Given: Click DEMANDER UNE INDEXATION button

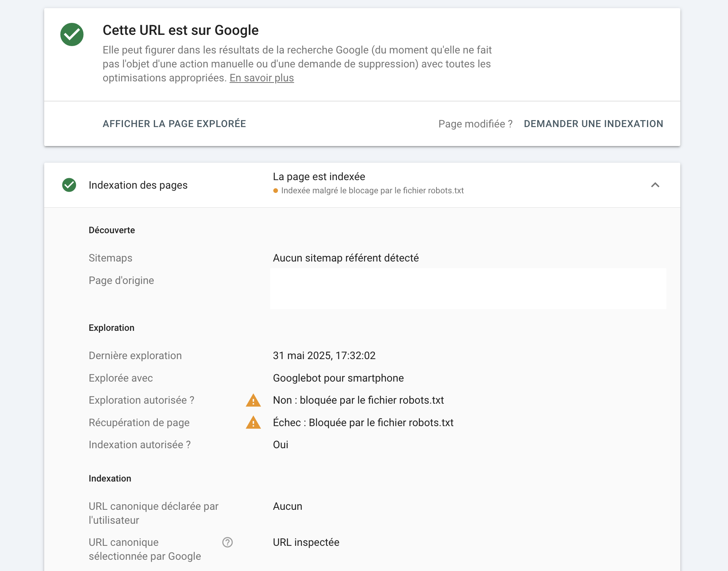Looking at the screenshot, I should [x=593, y=124].
